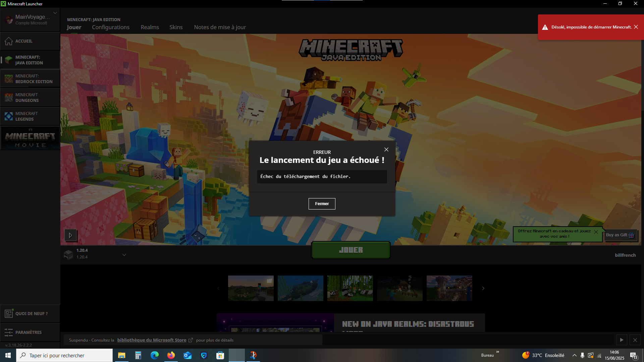Open the underwater shipwreck thumbnail
This screenshot has height=362, width=644.
coord(301,288)
